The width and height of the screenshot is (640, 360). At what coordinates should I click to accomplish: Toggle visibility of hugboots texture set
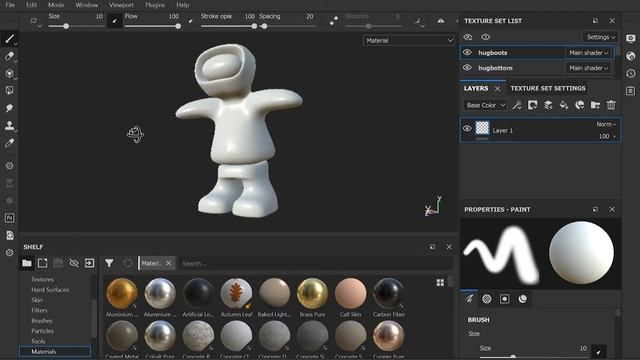tap(467, 53)
